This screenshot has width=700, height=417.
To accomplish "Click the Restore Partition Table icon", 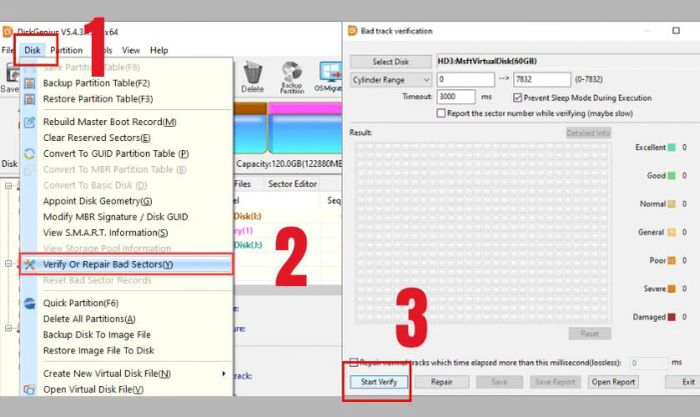I will click(29, 99).
